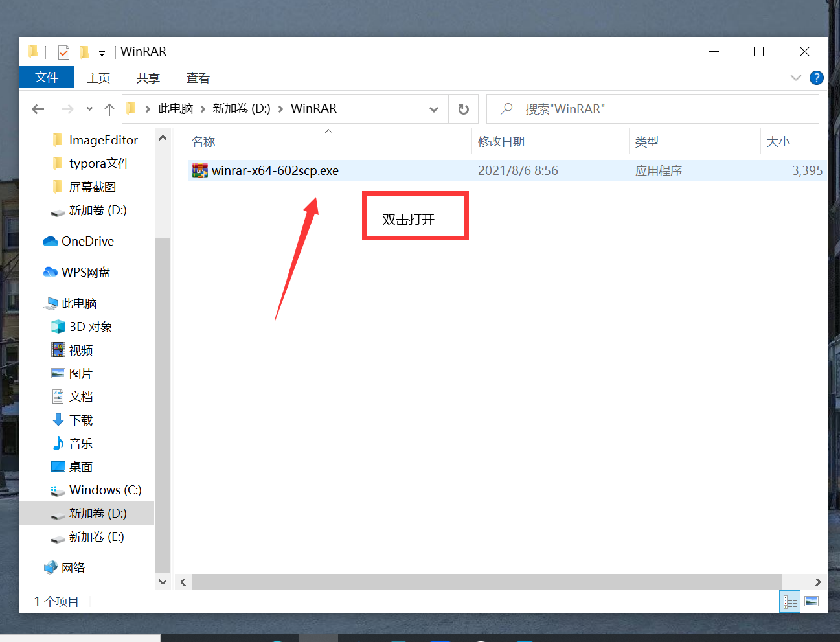Viewport: 840px width, 642px height.
Task: Expand the ribbon with the chevron arrow
Action: [795, 78]
